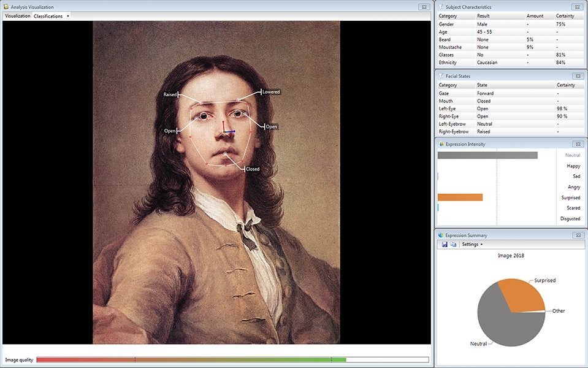Viewport: 588px width, 368px height.
Task: Click the orange Surprised slice of the pie chart
Action: click(x=524, y=295)
